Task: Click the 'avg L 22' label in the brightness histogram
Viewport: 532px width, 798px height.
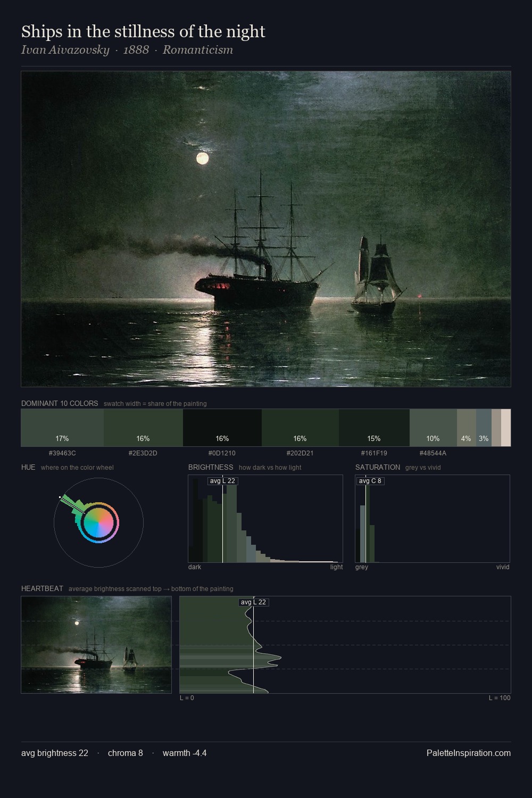Action: pos(222,481)
